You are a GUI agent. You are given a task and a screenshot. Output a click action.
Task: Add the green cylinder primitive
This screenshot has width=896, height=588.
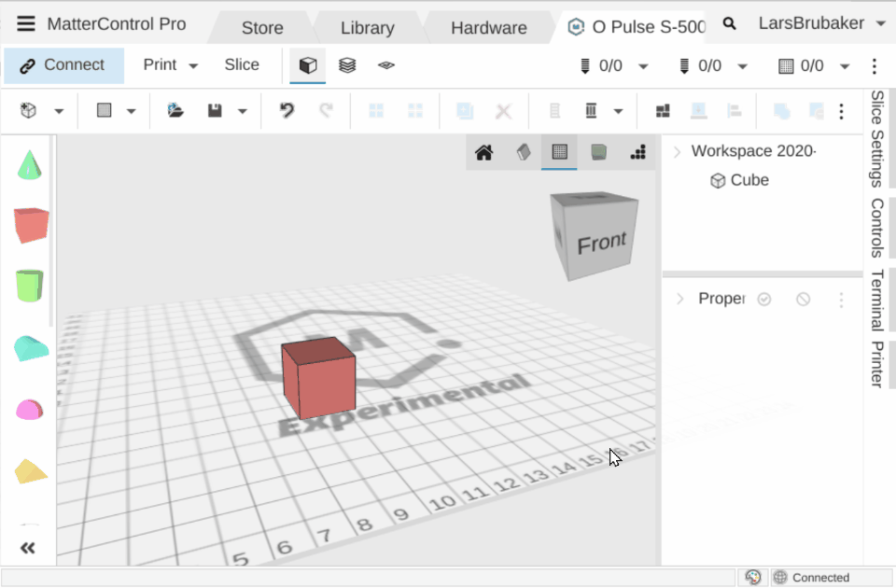pos(31,286)
